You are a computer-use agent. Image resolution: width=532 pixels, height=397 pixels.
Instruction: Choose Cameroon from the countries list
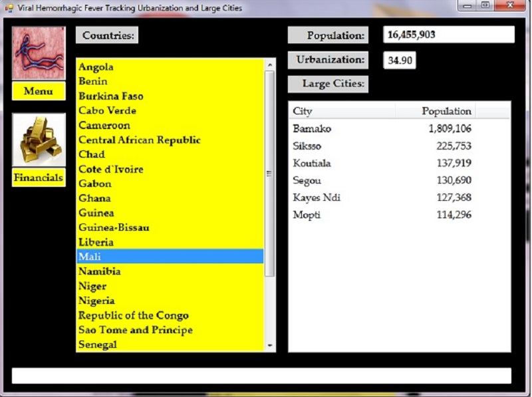point(104,125)
